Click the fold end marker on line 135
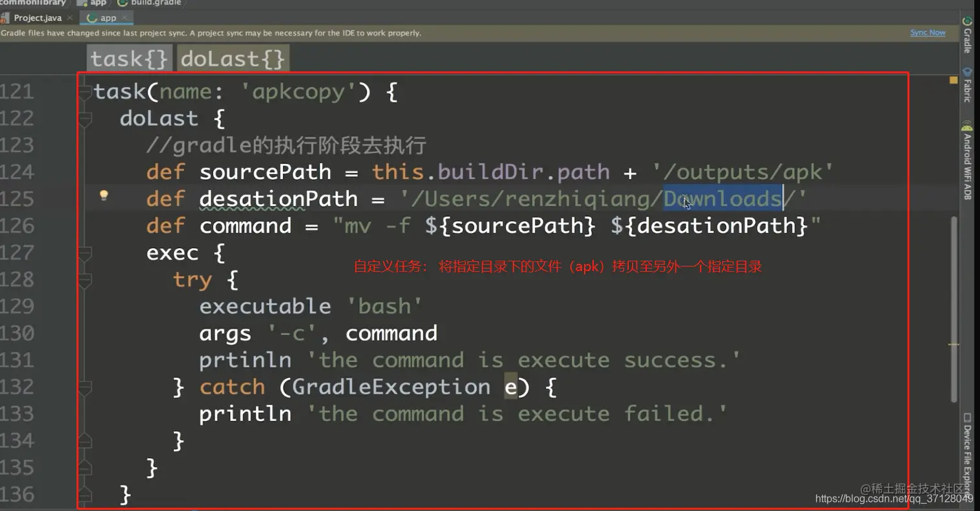This screenshot has width=980, height=511. (x=84, y=468)
